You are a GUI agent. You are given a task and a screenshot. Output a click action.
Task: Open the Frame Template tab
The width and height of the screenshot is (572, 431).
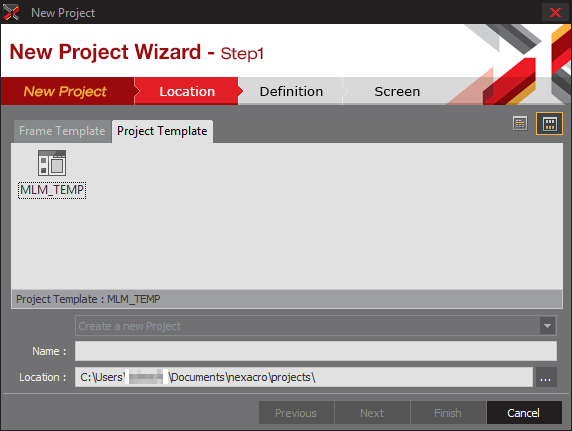[x=62, y=131]
